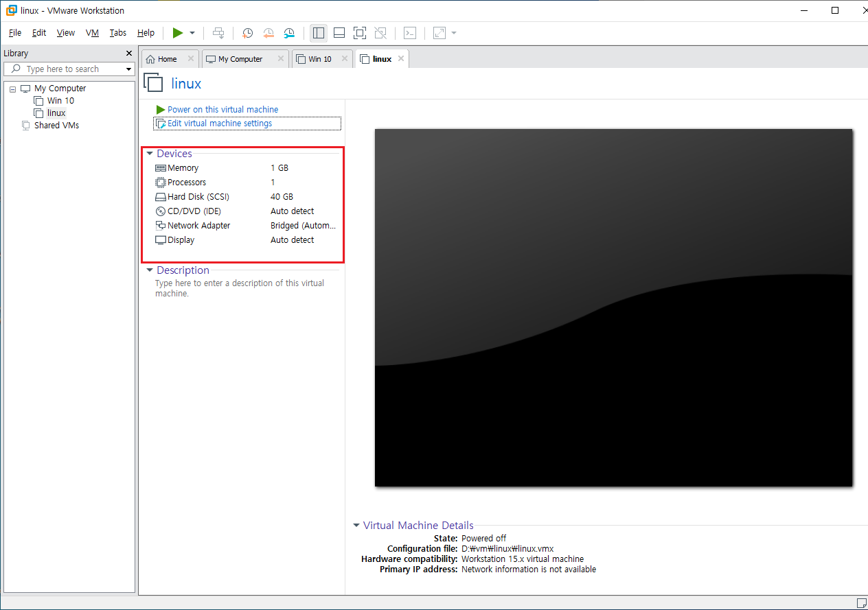The width and height of the screenshot is (868, 610).
Task: Click the Hard Disk drive icon
Action: click(161, 197)
